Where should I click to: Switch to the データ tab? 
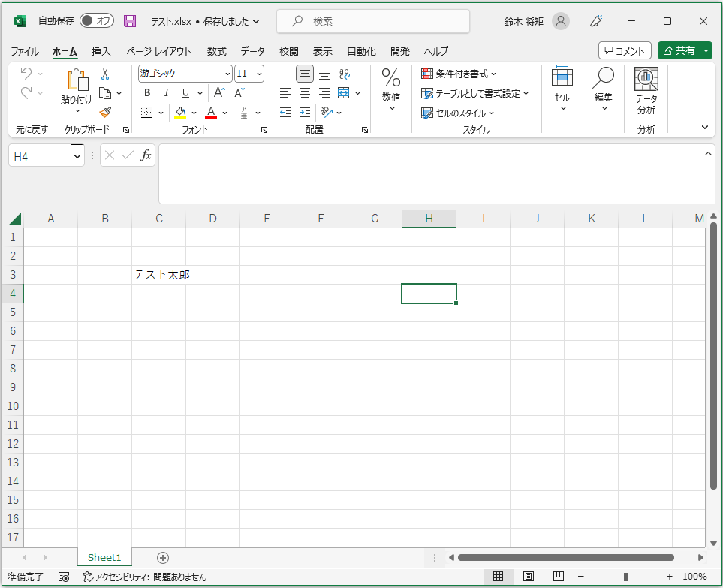[x=253, y=51]
